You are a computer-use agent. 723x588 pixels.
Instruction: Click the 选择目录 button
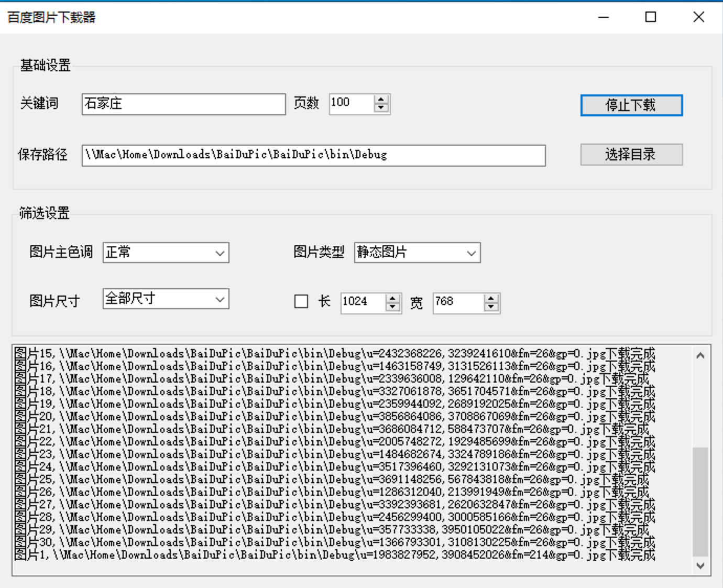pyautogui.click(x=631, y=155)
